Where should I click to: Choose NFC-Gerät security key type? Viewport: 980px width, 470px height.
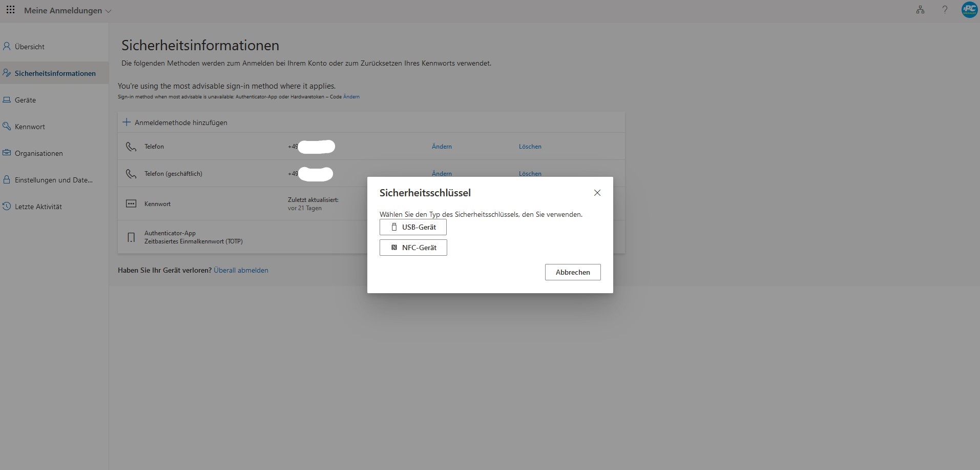413,248
